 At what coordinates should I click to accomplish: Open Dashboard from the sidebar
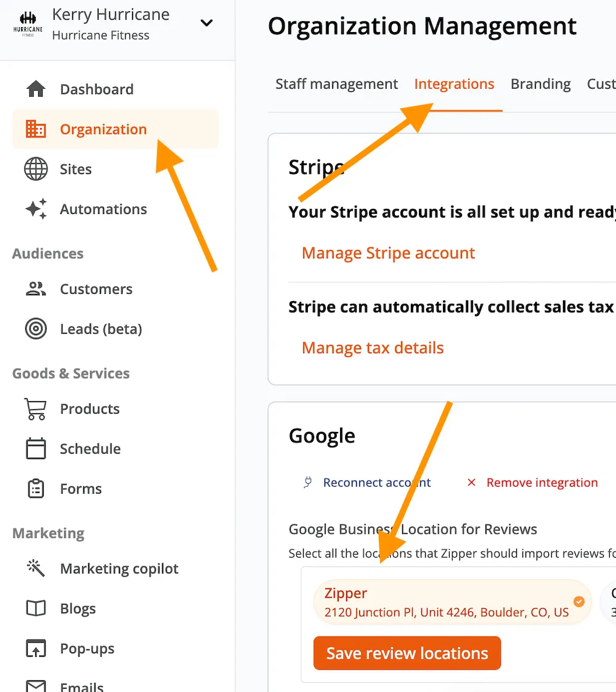click(x=97, y=89)
